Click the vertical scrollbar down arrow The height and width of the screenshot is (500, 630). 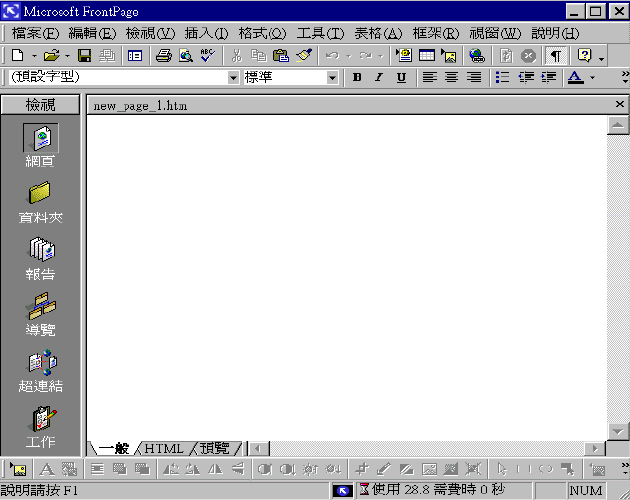pos(618,432)
